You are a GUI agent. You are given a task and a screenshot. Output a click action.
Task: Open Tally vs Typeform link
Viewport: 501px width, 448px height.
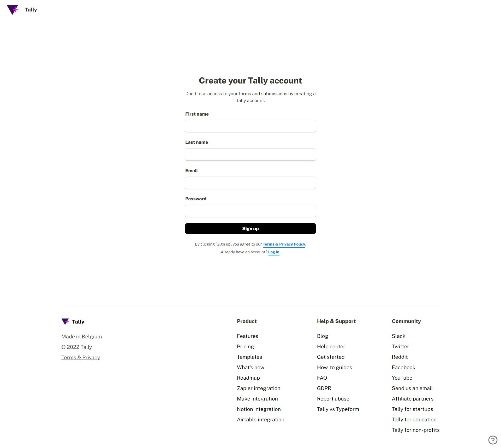(338, 409)
